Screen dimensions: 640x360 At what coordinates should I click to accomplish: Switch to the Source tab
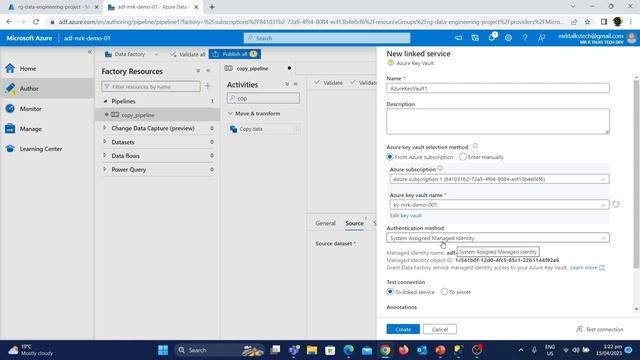(x=354, y=223)
